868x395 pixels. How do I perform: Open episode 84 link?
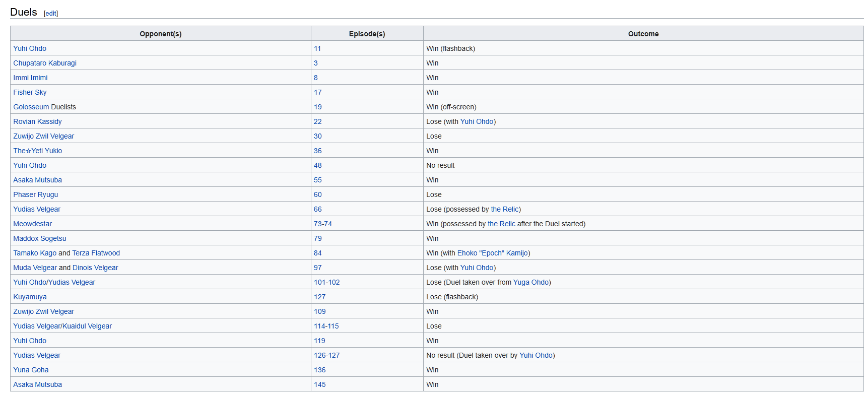coord(318,253)
